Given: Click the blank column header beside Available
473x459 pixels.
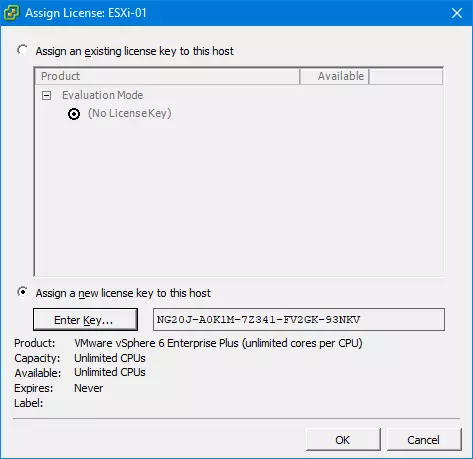Looking at the screenshot, I should click(406, 76).
